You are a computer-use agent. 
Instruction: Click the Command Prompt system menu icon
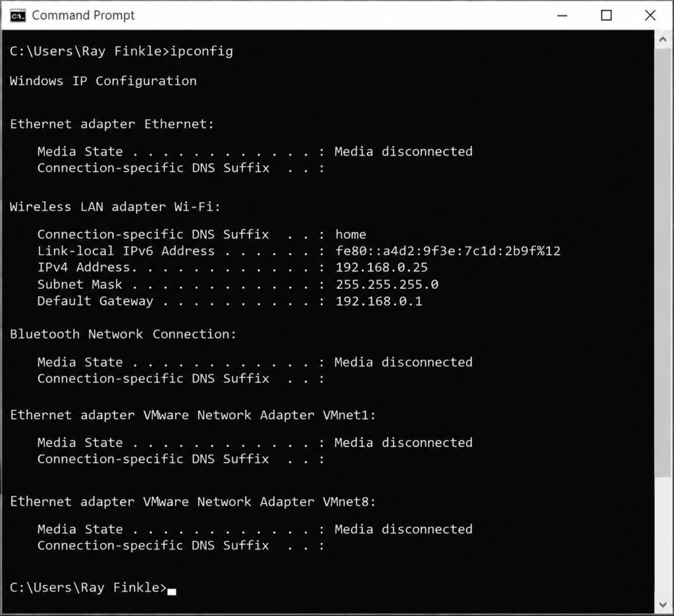(x=18, y=16)
